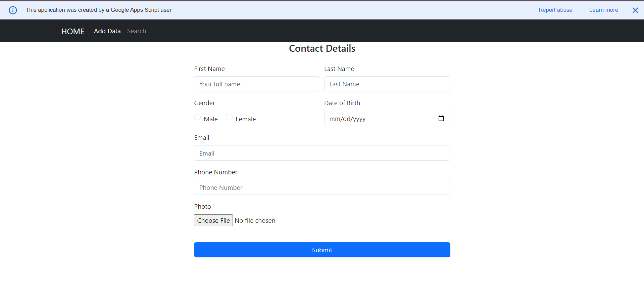This screenshot has width=644, height=295.
Task: Select the Male radio button
Action: coord(197,117)
